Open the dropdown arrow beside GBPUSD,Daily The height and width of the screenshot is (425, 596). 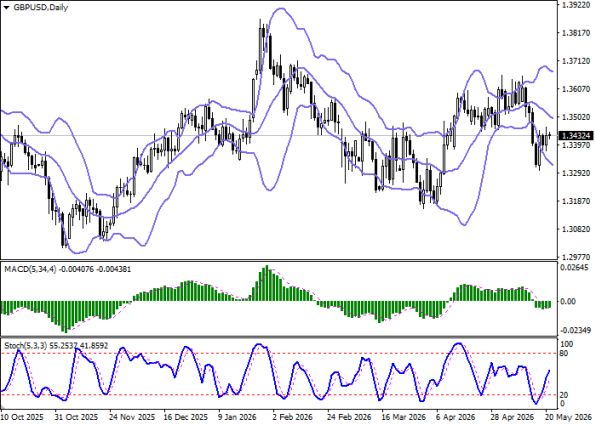coord(6,8)
